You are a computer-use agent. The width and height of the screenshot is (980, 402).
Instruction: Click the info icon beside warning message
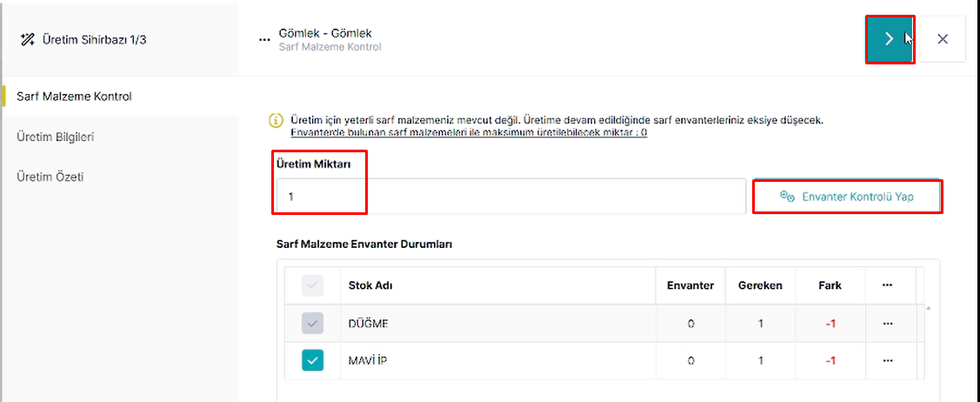click(276, 120)
